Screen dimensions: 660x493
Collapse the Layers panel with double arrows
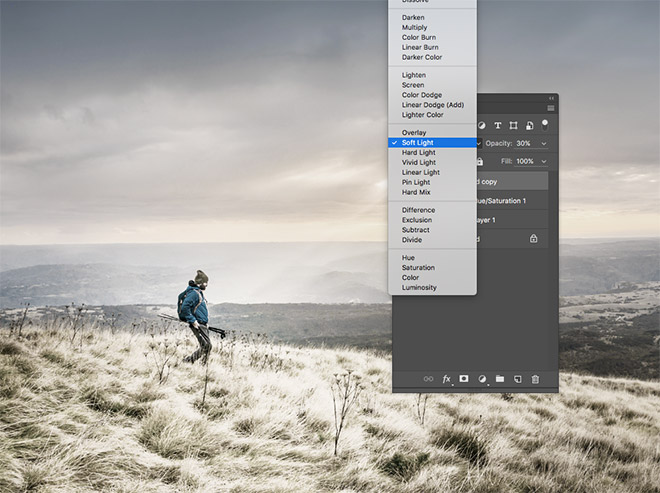pyautogui.click(x=551, y=98)
